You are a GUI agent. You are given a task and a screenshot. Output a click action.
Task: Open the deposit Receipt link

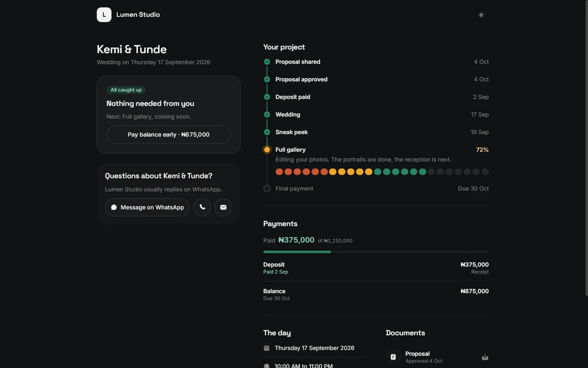click(x=480, y=272)
